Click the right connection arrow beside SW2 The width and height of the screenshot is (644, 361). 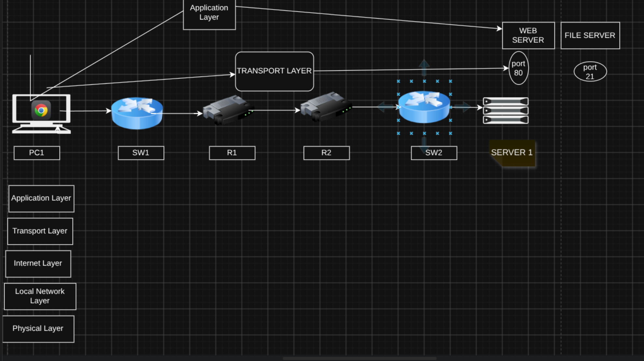tap(463, 107)
